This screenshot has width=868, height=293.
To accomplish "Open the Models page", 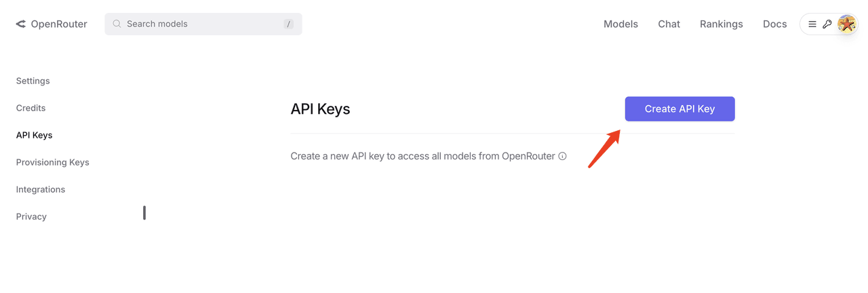I will click(x=620, y=24).
